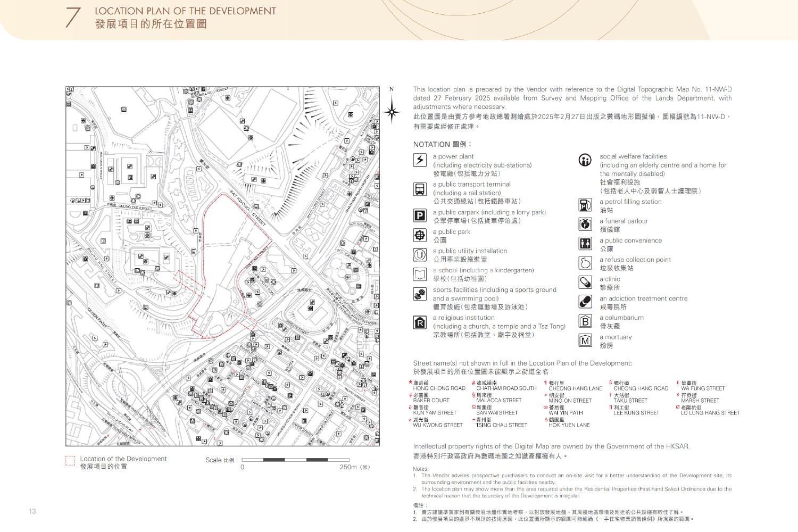The width and height of the screenshot is (798, 532).
Task: Click the public transport terminal legend icon
Action: (420, 189)
